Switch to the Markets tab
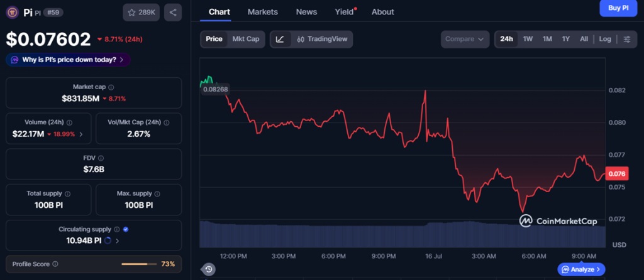This screenshot has width=644, height=280. [x=262, y=12]
